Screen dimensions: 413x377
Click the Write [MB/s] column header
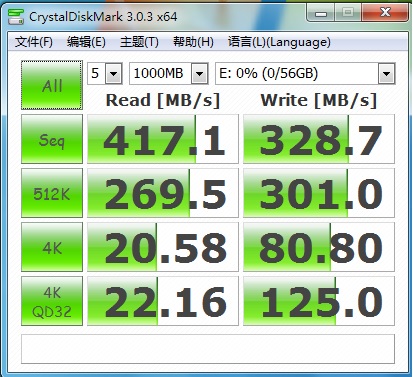[x=319, y=100]
